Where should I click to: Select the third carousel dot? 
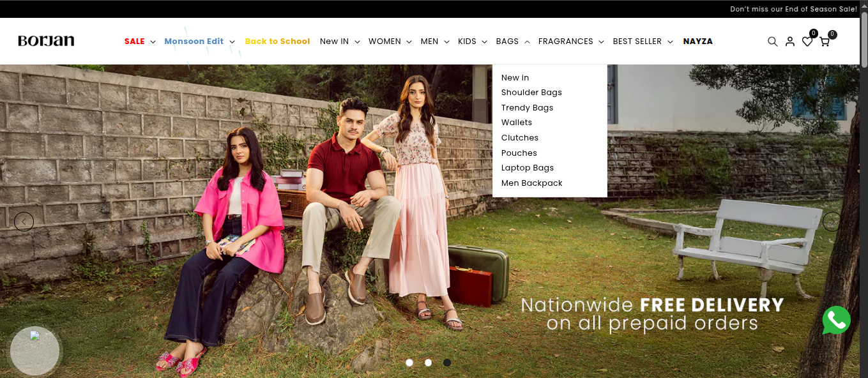(x=447, y=363)
